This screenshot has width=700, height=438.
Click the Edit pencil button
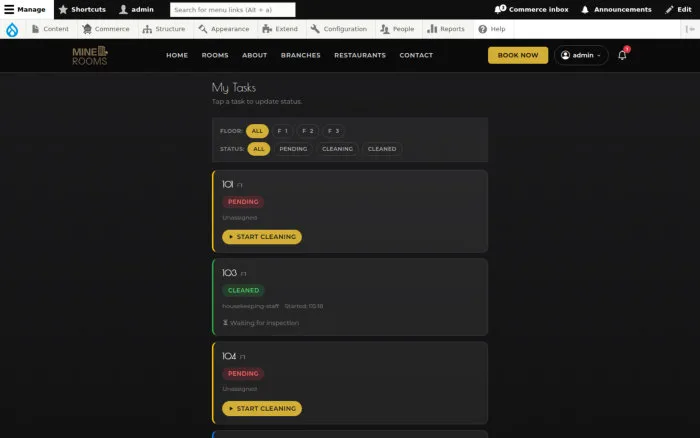tap(678, 9)
